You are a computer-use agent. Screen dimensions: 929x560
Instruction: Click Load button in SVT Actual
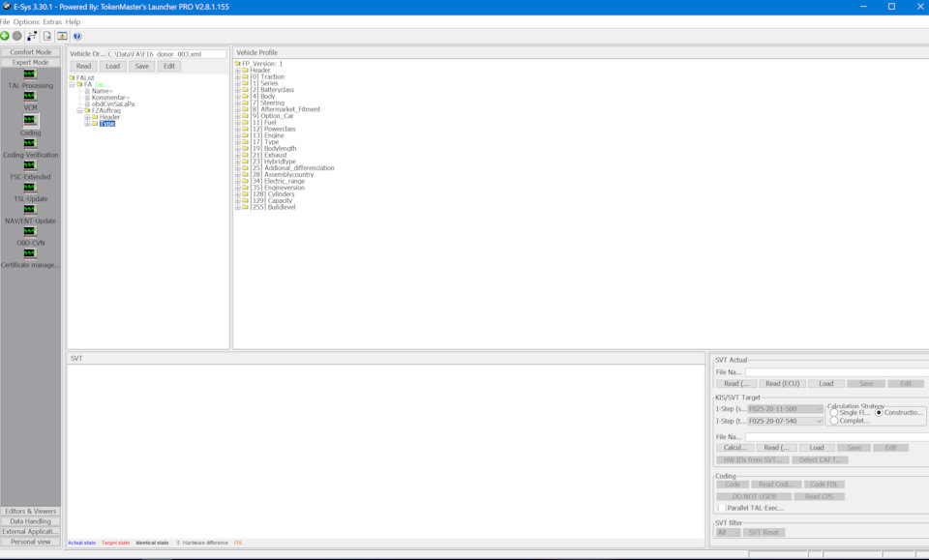[x=825, y=384]
